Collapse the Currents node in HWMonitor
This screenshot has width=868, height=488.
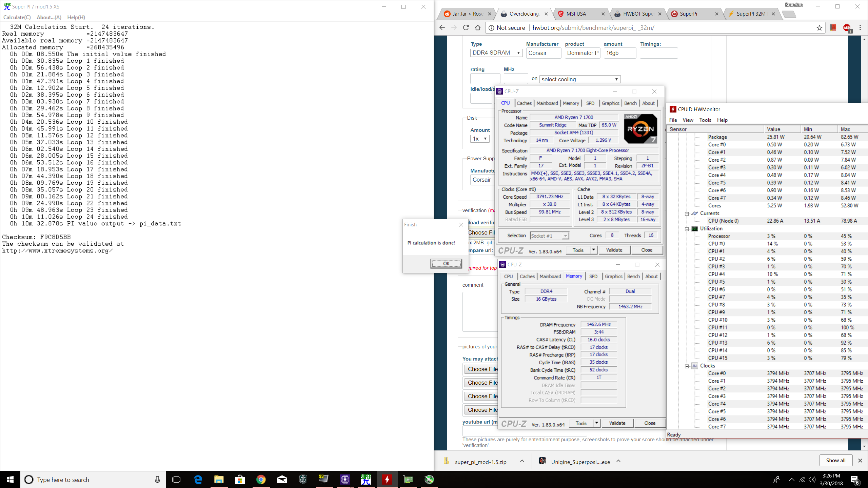coord(687,213)
